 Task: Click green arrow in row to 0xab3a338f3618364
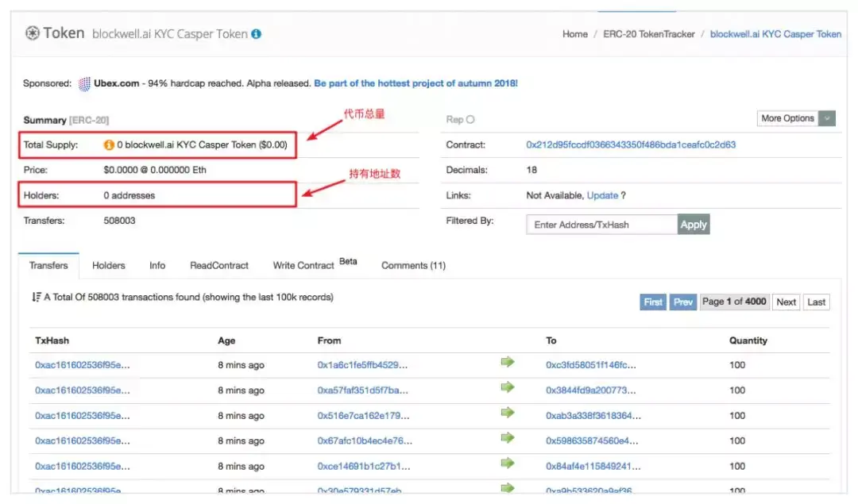click(x=507, y=413)
